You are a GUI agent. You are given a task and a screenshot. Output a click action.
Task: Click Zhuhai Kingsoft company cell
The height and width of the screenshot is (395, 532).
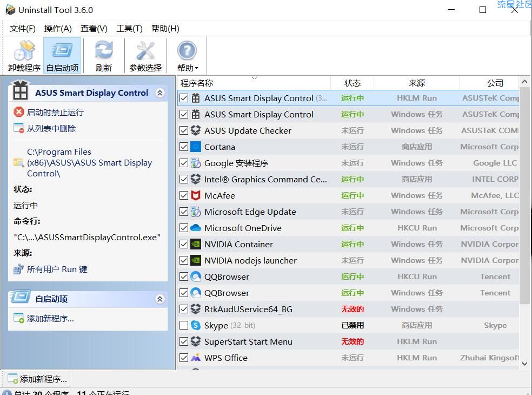tap(489, 358)
